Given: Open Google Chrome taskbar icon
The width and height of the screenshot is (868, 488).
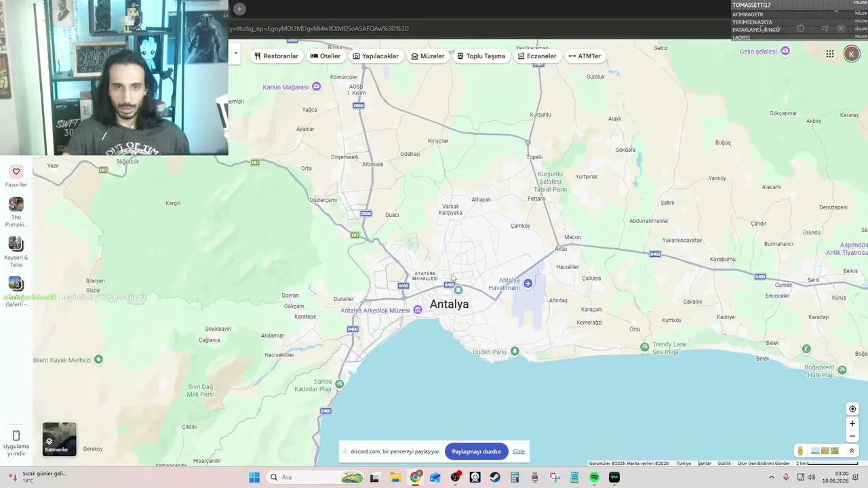Looking at the screenshot, I should 416,477.
